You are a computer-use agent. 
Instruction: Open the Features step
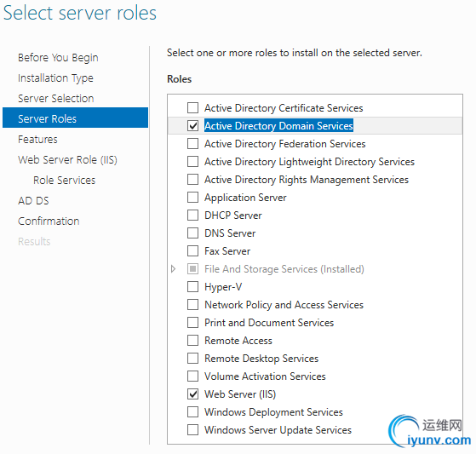tap(37, 140)
